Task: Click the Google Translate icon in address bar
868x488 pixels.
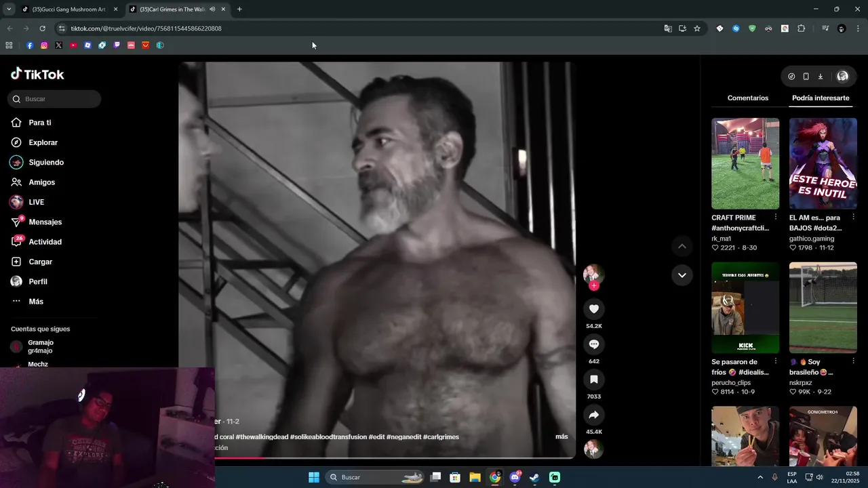Action: click(668, 28)
